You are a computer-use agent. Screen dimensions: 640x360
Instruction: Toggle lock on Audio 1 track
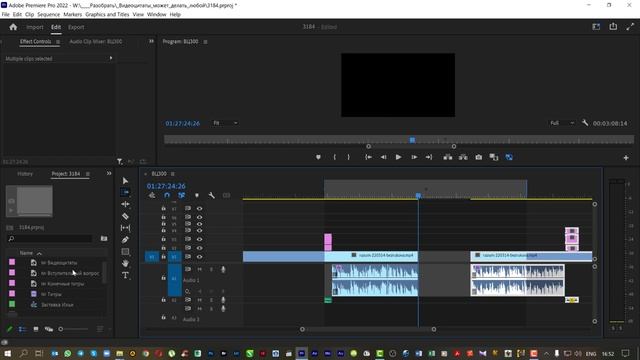coord(163,278)
